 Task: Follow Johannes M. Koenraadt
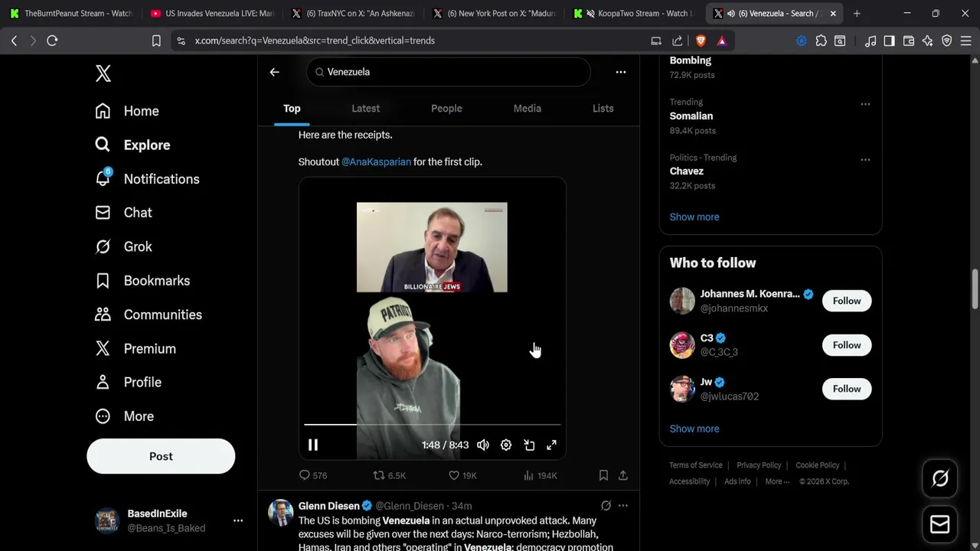(x=847, y=301)
